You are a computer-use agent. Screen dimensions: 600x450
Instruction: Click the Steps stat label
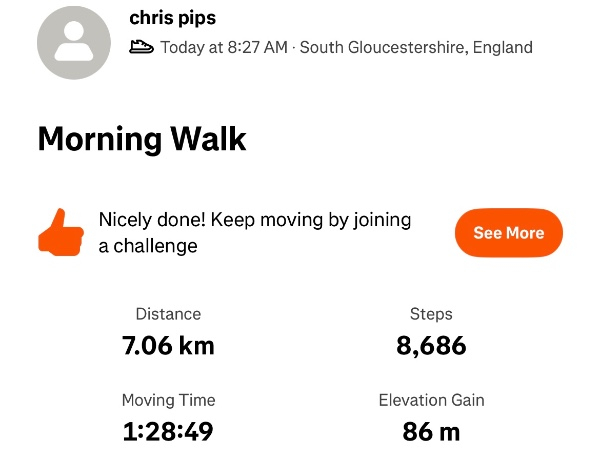(431, 314)
